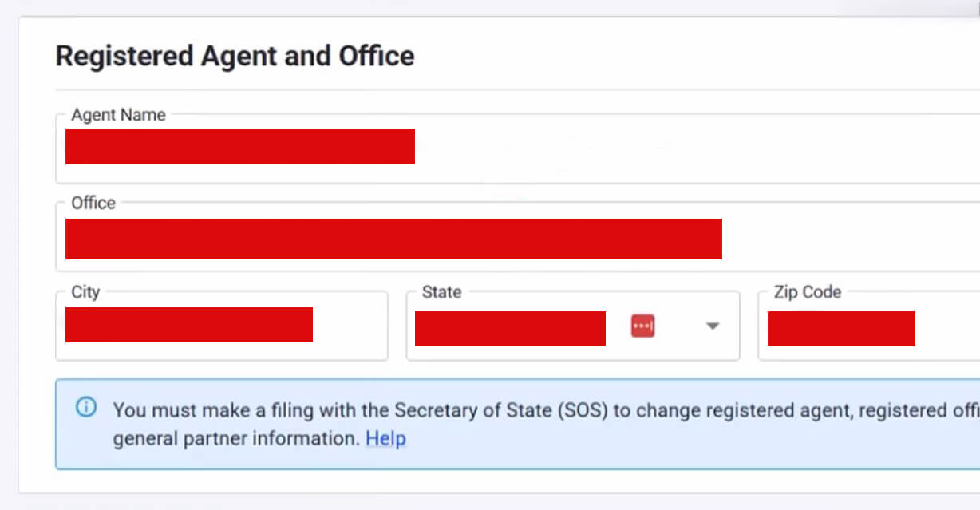Select the Office address field

pyautogui.click(x=391, y=239)
